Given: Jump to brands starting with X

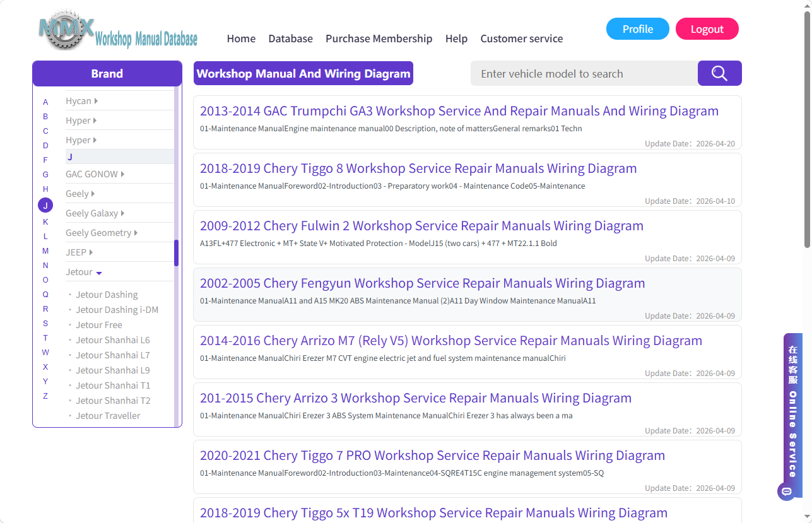Looking at the screenshot, I should pos(45,367).
